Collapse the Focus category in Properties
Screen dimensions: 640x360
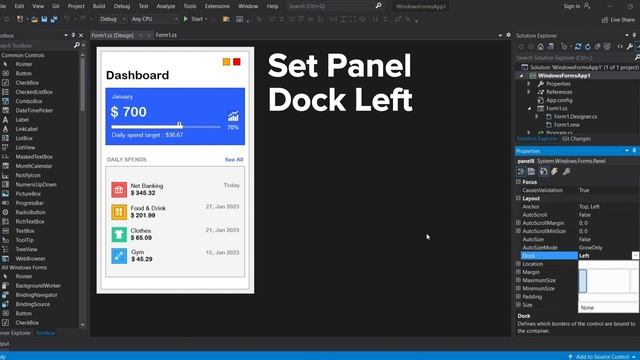518,182
